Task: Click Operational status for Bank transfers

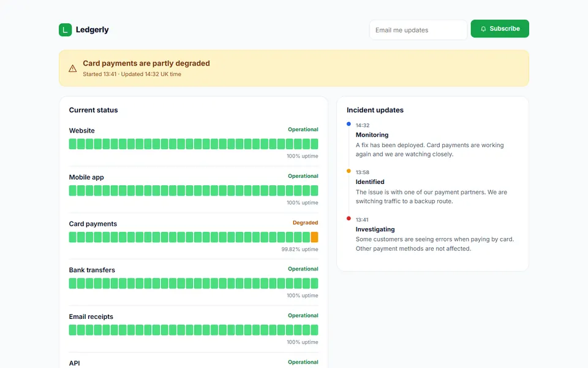Action: click(x=303, y=269)
